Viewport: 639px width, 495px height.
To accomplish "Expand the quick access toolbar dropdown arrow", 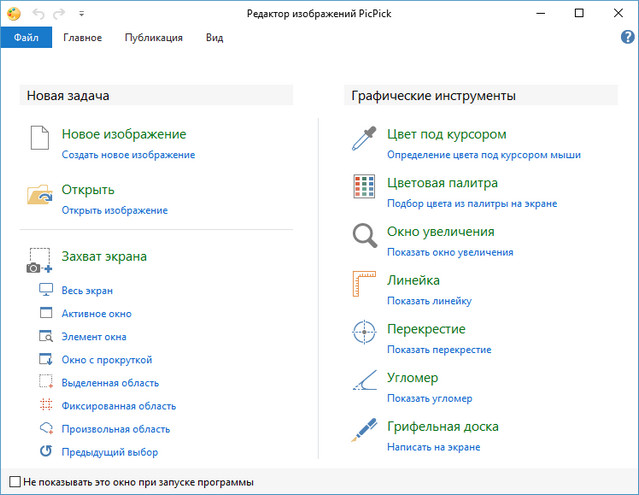I will click(x=80, y=15).
